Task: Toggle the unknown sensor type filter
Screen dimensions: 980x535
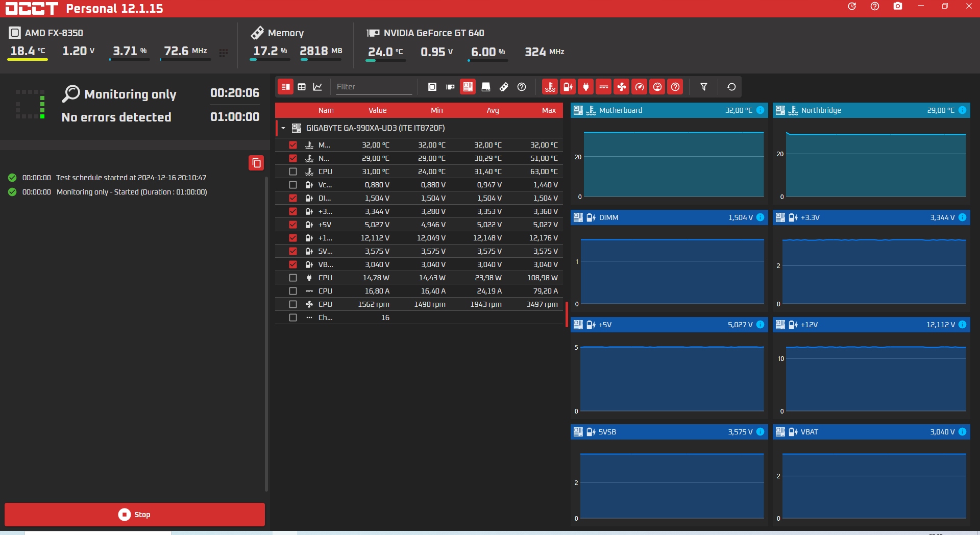Action: point(675,87)
